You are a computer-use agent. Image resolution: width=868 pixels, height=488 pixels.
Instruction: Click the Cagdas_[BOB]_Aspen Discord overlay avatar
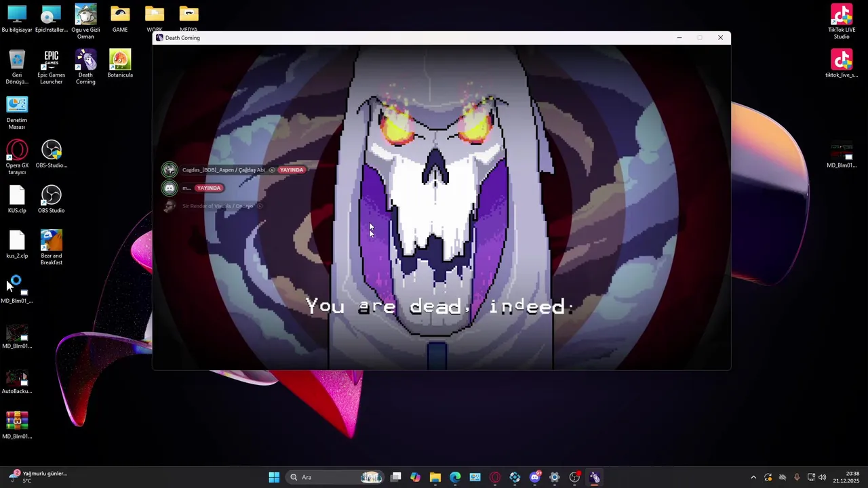(x=170, y=169)
